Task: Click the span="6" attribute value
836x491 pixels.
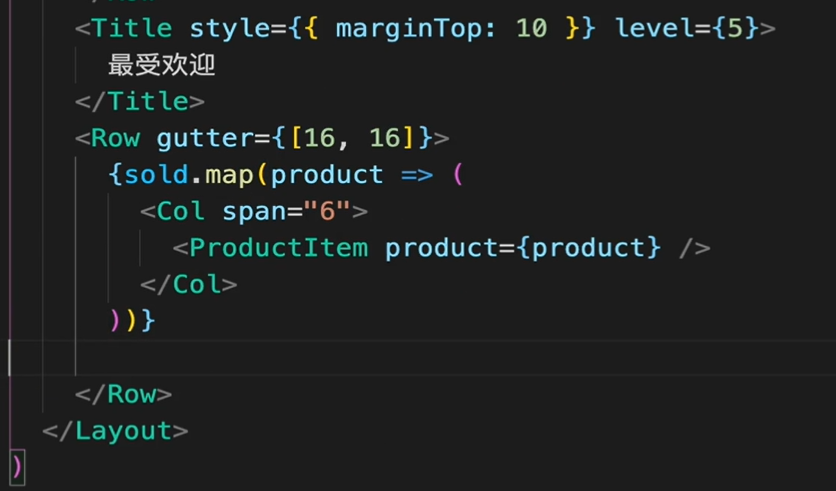Action: pos(327,211)
